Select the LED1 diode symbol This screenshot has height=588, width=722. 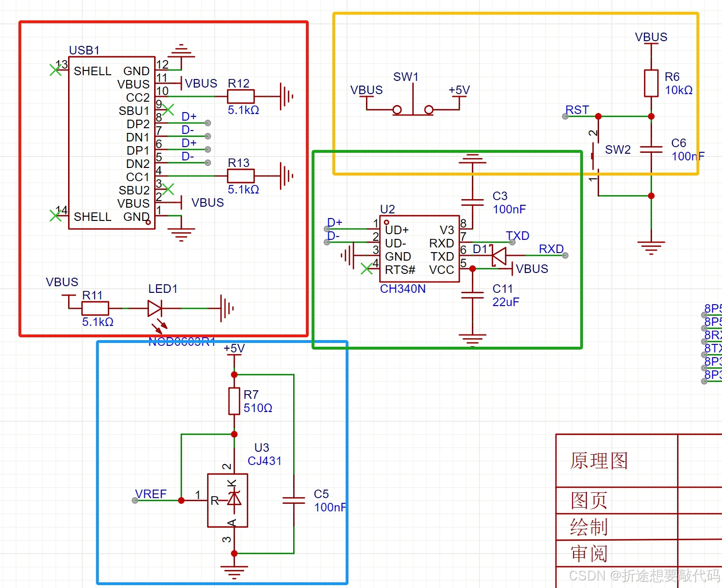[155, 308]
